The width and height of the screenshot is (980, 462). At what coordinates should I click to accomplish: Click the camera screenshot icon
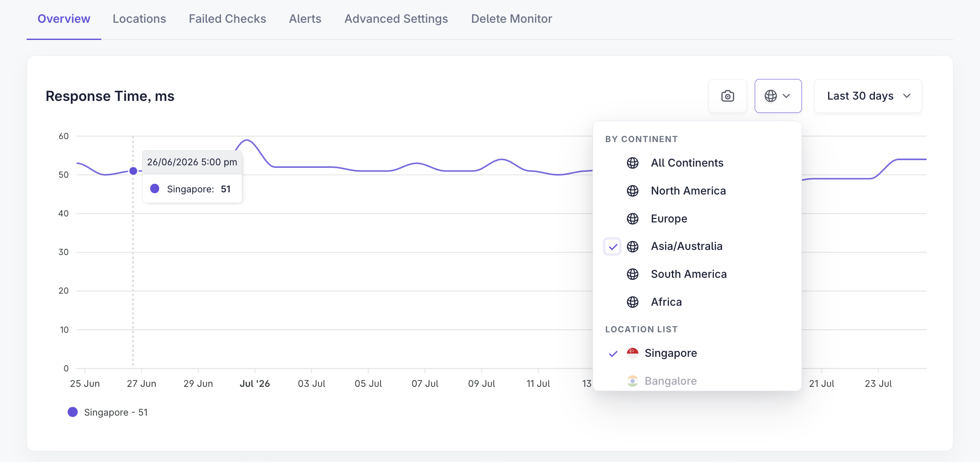[727, 96]
